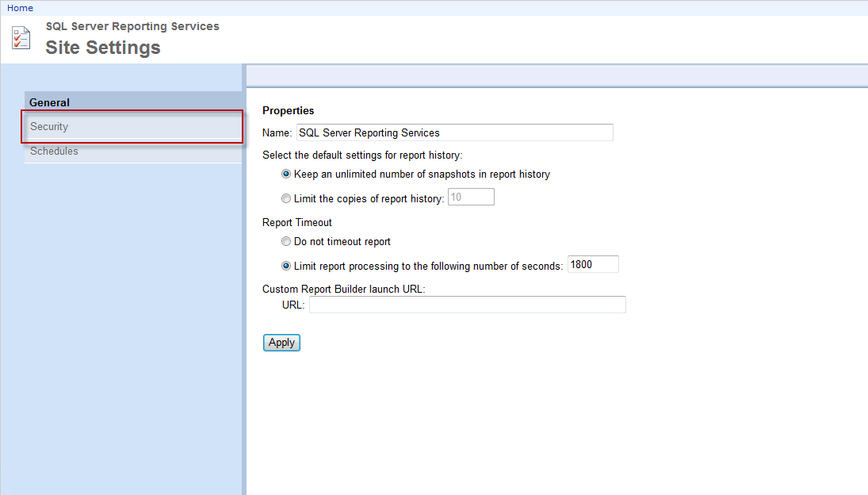
Task: Click the 1800 seconds timeout field
Action: (593, 265)
